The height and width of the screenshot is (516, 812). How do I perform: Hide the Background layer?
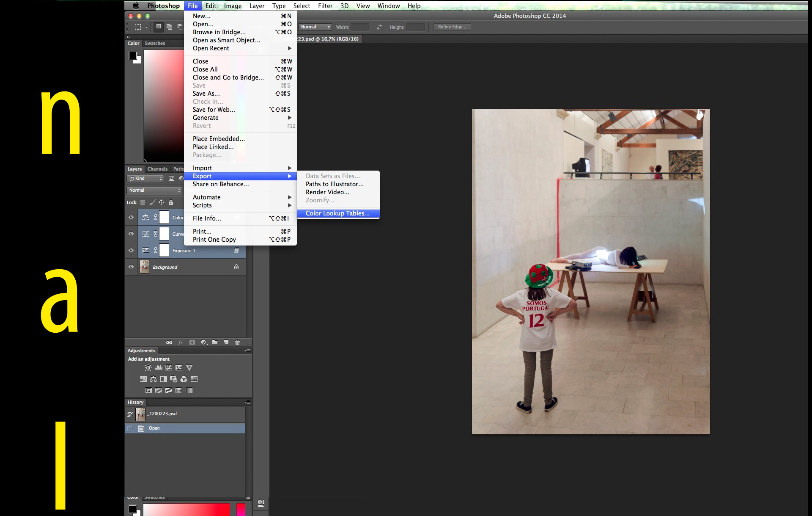point(131,267)
